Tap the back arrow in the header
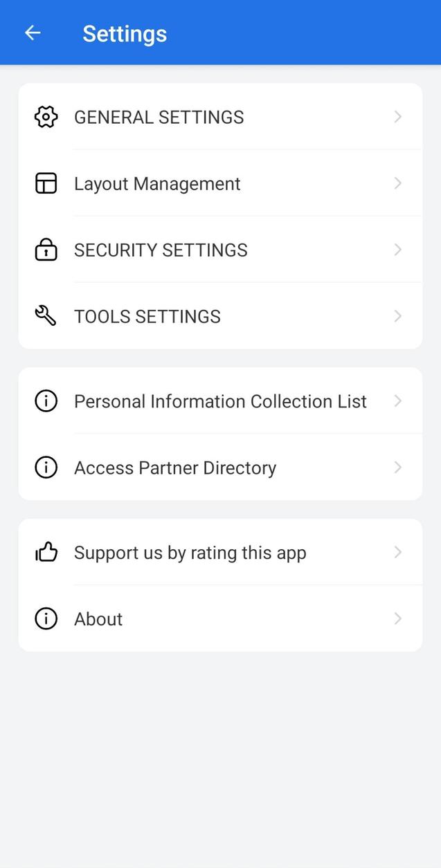The height and width of the screenshot is (868, 441). pos(33,33)
